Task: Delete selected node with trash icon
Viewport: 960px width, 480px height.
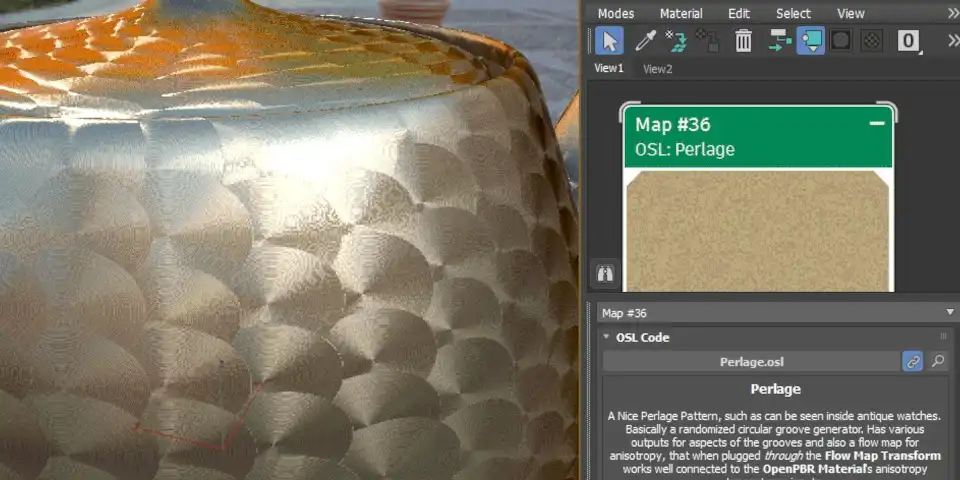Action: click(743, 41)
